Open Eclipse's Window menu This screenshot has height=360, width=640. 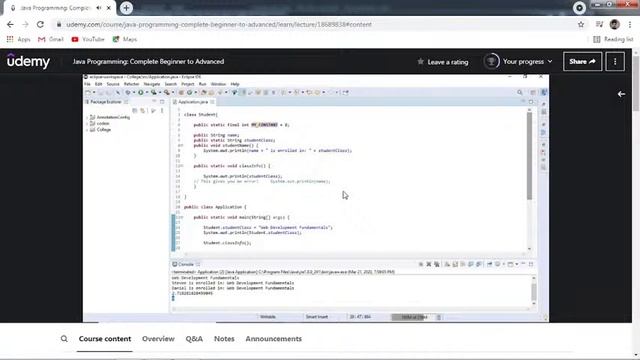pos(218,84)
